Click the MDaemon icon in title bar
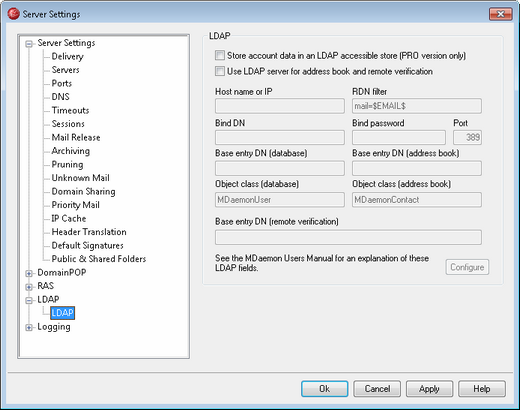 click(14, 14)
